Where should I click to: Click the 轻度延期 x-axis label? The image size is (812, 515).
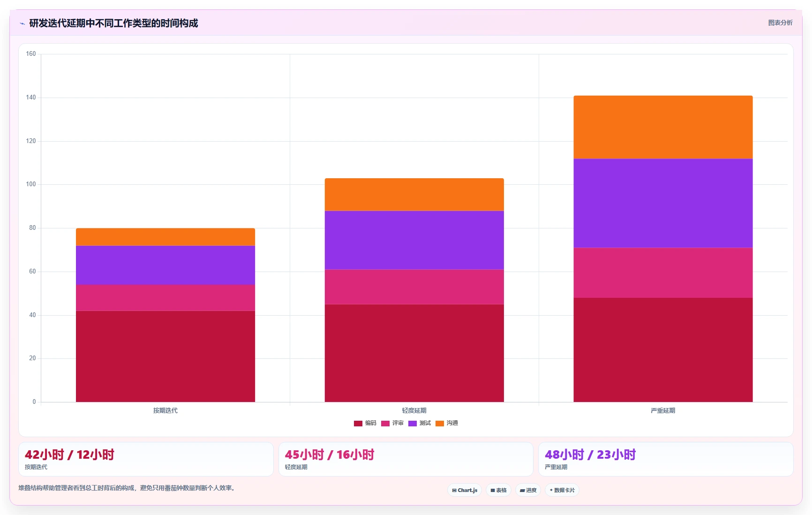pyautogui.click(x=414, y=410)
